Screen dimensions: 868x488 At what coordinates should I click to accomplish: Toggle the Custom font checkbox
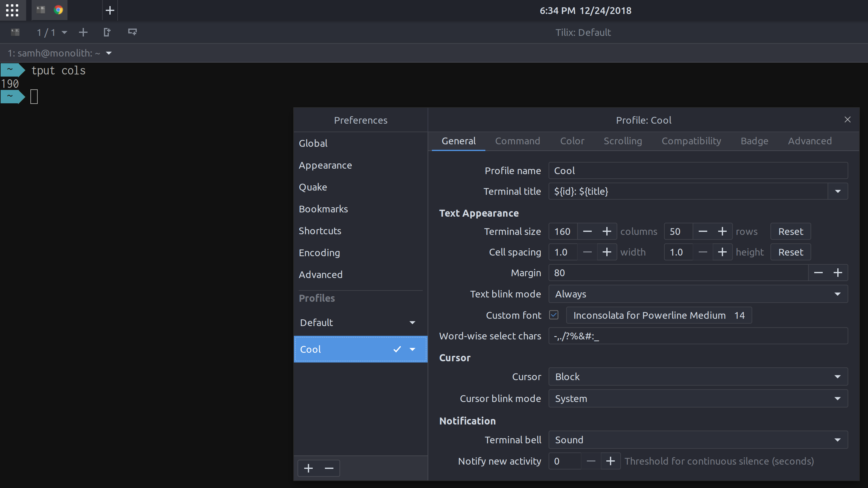[x=554, y=315]
